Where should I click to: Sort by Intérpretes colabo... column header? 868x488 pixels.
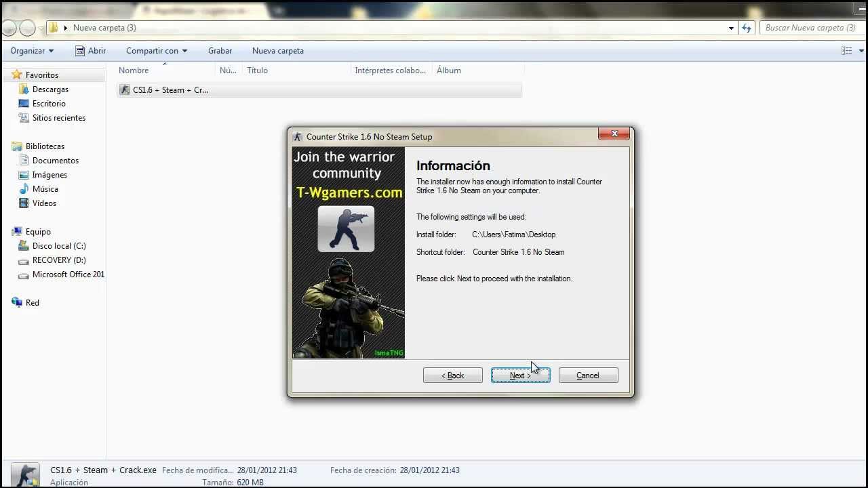click(391, 70)
